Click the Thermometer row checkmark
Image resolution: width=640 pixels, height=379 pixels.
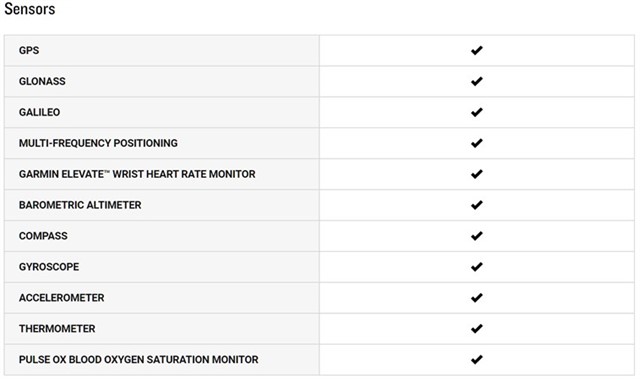(x=476, y=328)
